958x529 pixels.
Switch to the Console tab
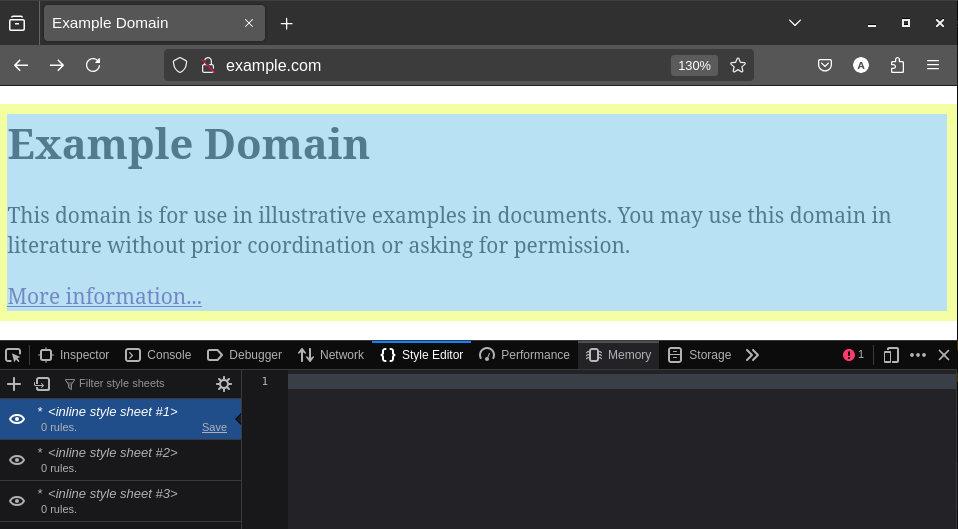158,355
